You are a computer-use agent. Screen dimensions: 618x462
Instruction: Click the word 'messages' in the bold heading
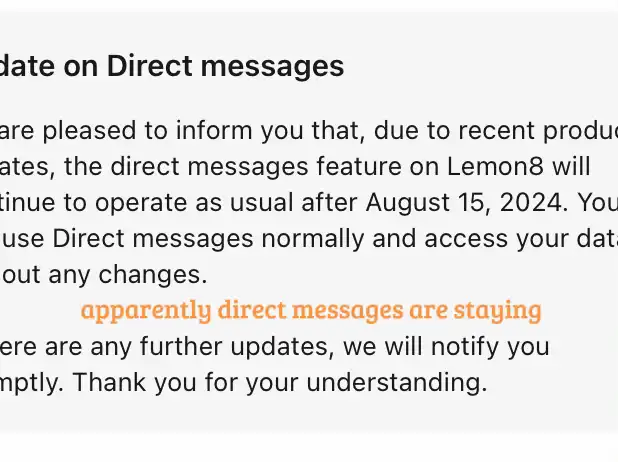(272, 67)
